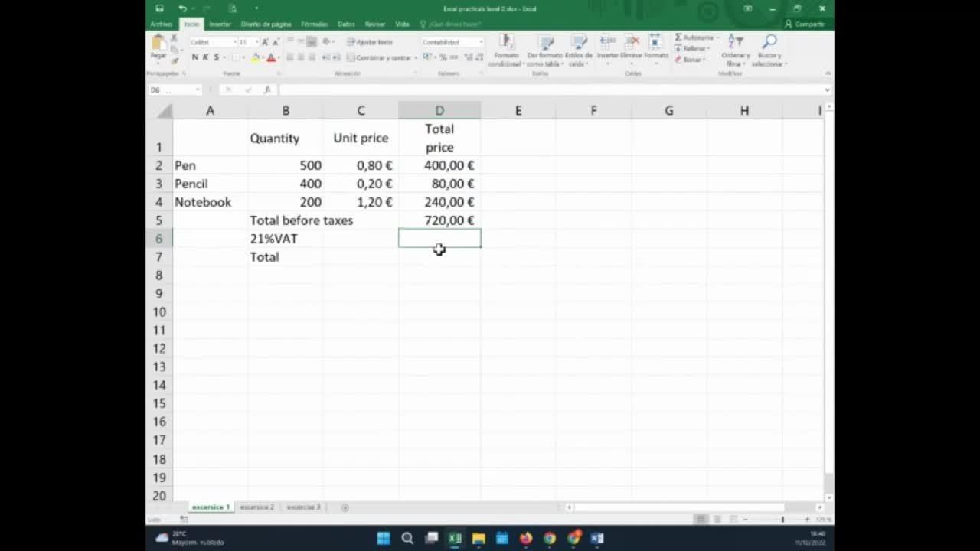
Task: Click the yellow fill color bucket
Action: pos(256,57)
